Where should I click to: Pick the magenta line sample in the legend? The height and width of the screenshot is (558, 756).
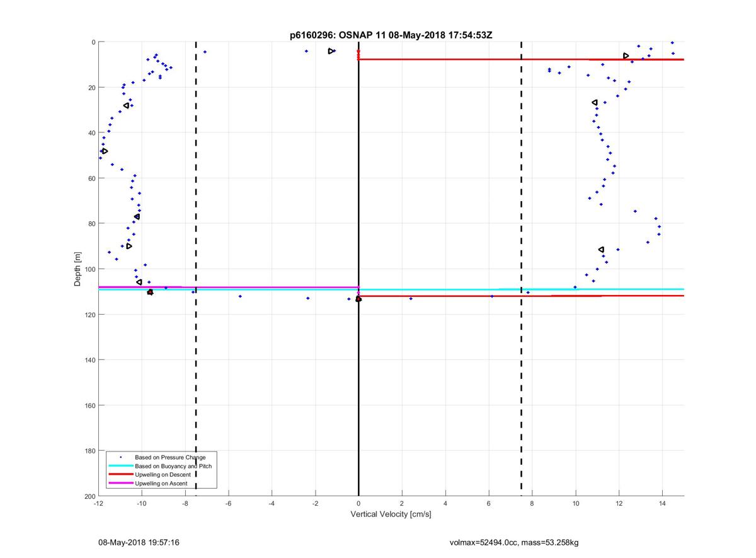click(x=120, y=483)
